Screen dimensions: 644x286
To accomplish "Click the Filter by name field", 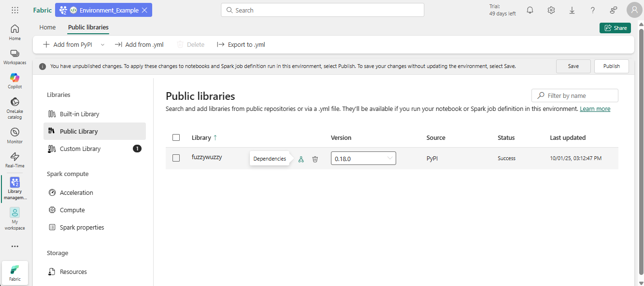I will pyautogui.click(x=575, y=95).
